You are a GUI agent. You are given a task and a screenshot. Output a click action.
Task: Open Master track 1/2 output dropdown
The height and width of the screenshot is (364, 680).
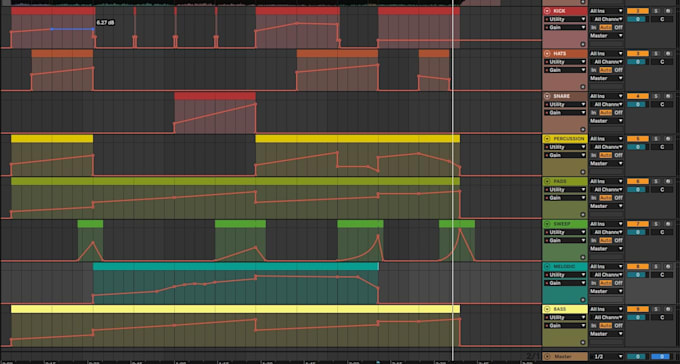606,357
